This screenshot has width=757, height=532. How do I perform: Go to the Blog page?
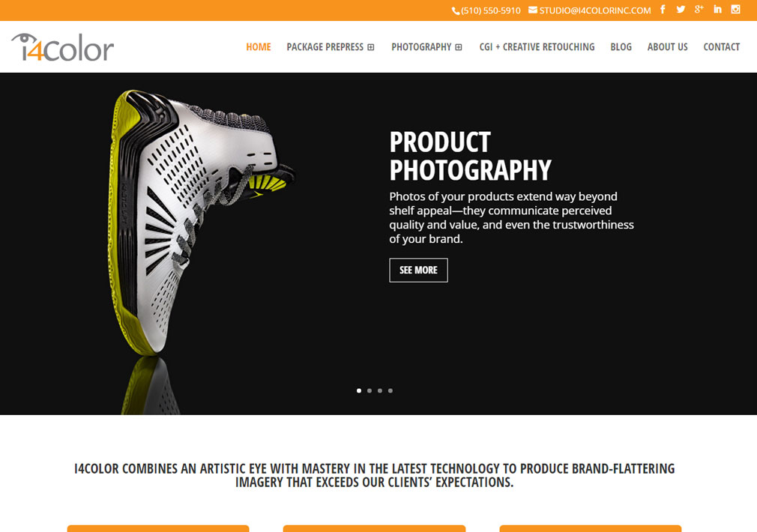[621, 46]
